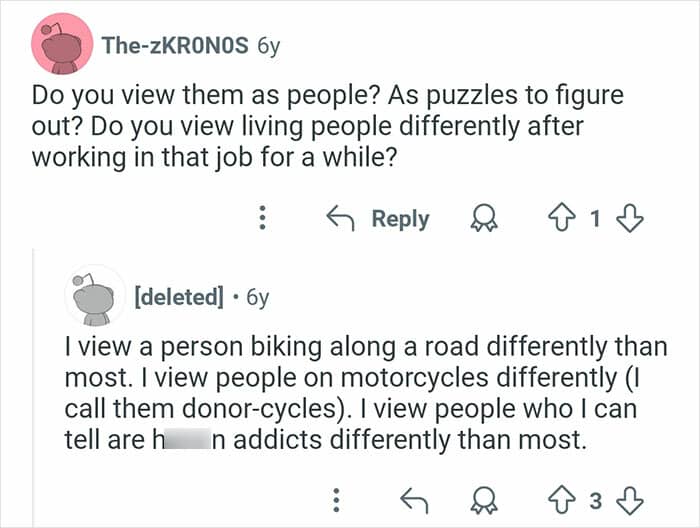Screen dimensions: 700x528
Task: Click the 6y timestamp on The-zKRONOS comment
Action: pos(269,45)
